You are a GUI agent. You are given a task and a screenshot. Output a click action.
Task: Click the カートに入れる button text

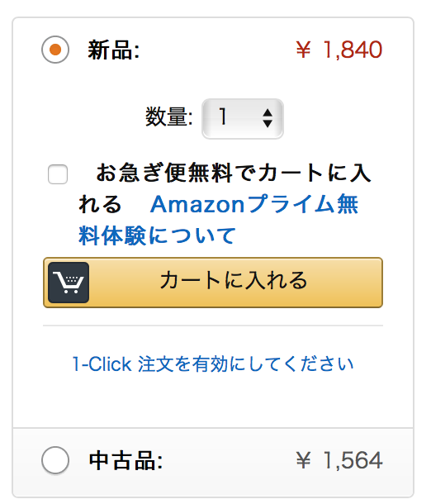234,280
